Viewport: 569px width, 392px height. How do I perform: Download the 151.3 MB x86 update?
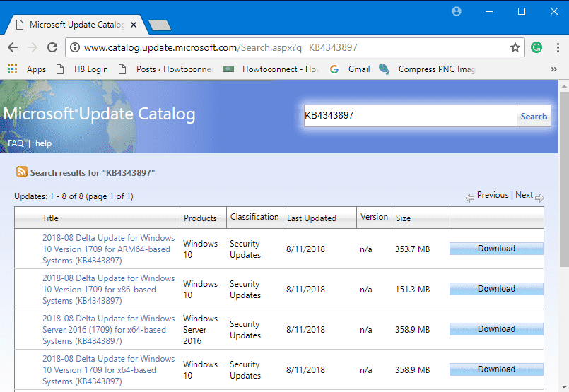pyautogui.click(x=496, y=289)
